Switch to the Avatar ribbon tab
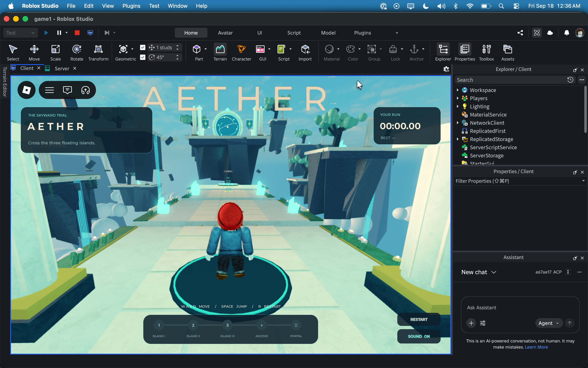Viewport: 588px width, 368px height. point(225,33)
